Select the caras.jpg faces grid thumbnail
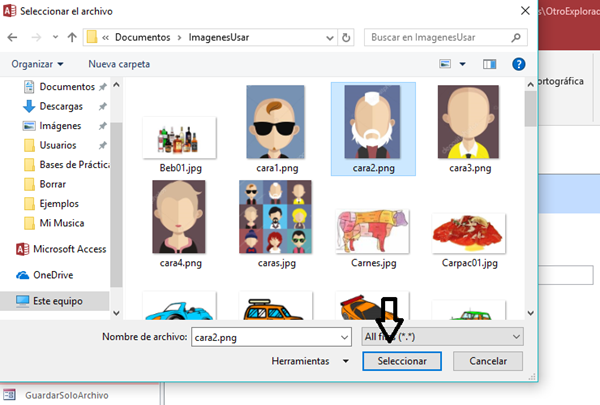Viewport: 600px width, 405px height. pyautogui.click(x=276, y=217)
